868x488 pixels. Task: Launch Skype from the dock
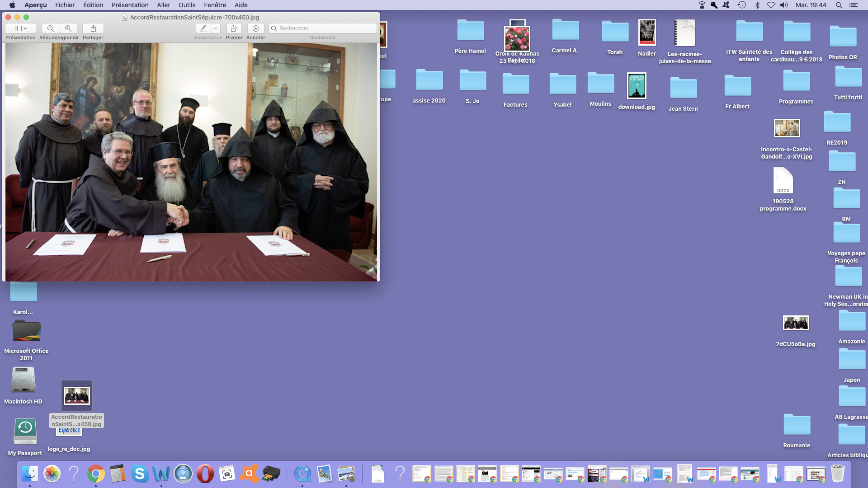pyautogui.click(x=140, y=474)
